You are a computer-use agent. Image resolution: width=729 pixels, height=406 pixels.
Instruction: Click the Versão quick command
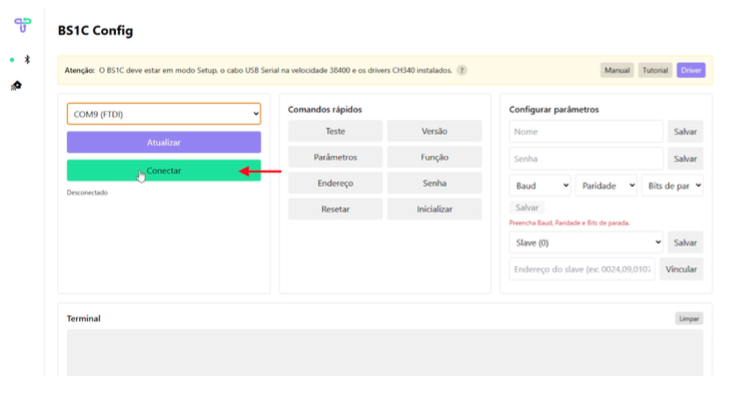(x=434, y=131)
